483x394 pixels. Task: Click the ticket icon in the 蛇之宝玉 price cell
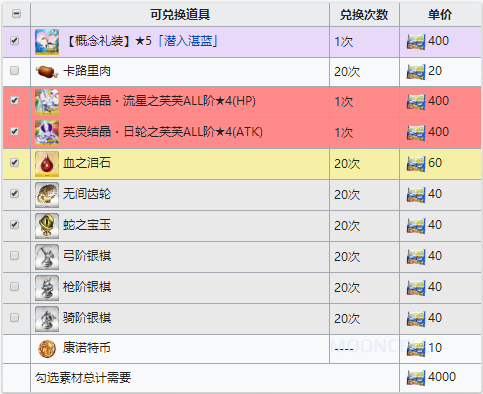click(x=416, y=226)
